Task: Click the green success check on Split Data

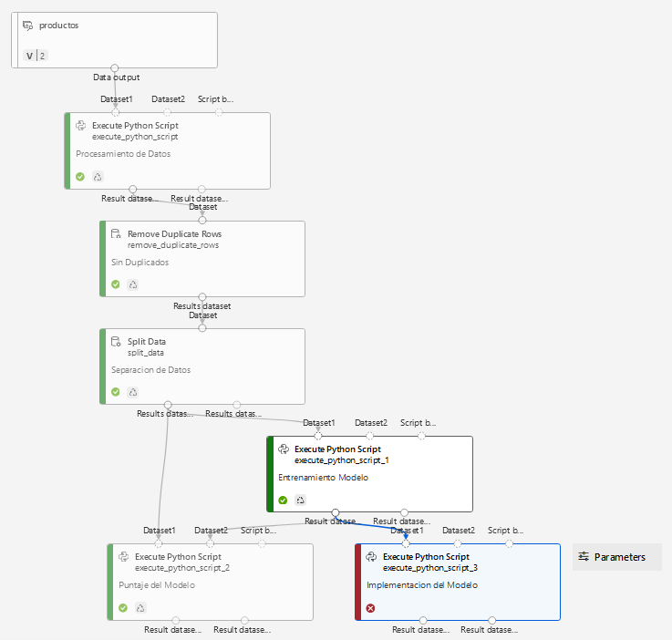Action: [116, 392]
